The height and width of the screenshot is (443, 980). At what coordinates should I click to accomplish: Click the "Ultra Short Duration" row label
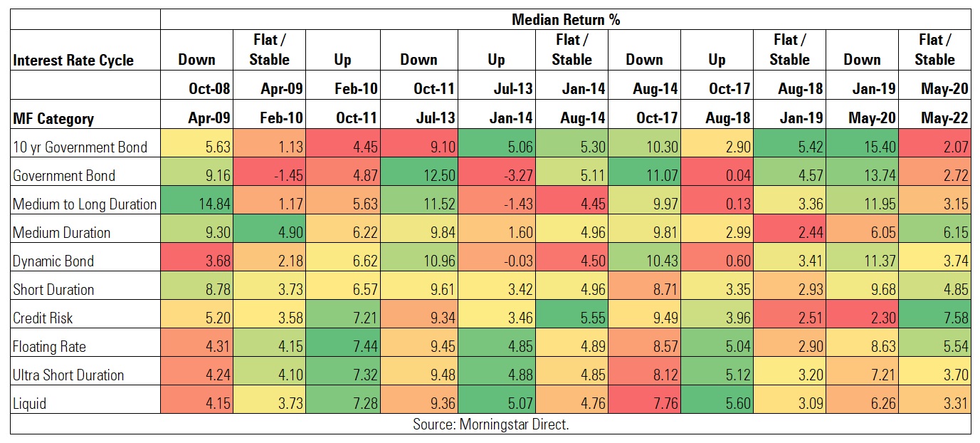(68, 375)
